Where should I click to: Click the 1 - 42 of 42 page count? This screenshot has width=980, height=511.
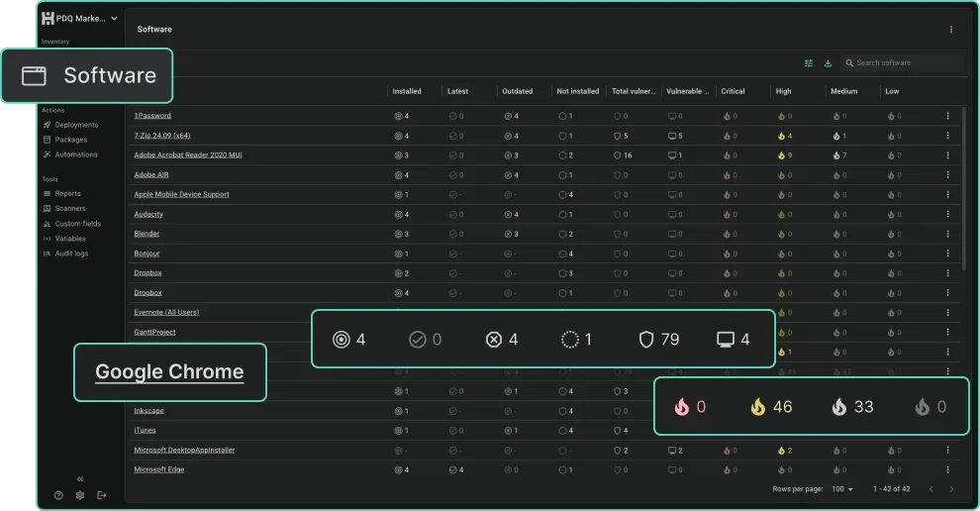tap(891, 489)
